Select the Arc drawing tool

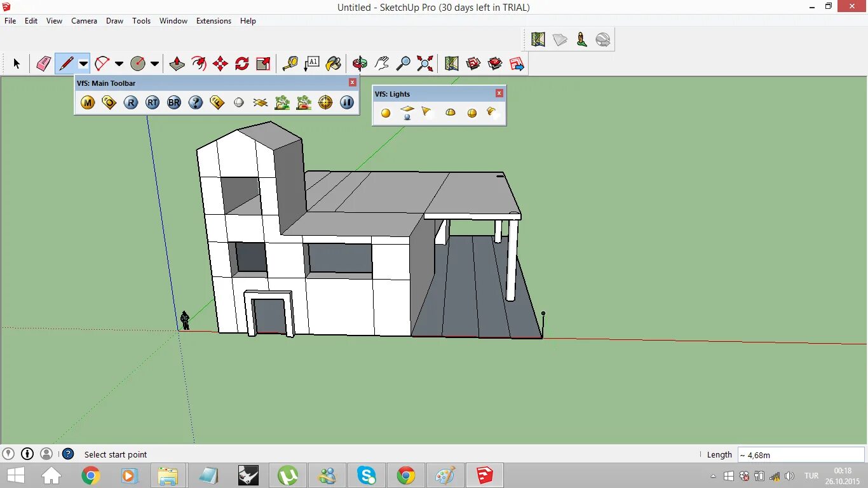(x=102, y=64)
